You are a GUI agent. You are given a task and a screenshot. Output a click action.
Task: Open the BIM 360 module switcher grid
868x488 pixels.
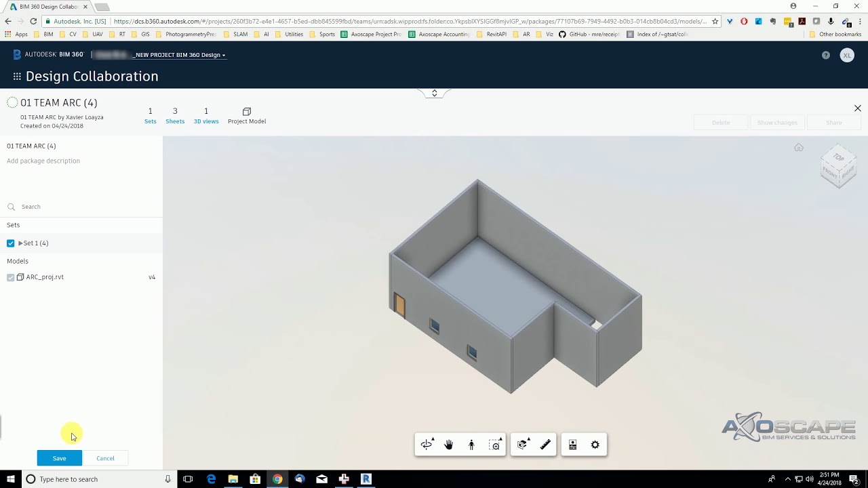click(x=17, y=77)
